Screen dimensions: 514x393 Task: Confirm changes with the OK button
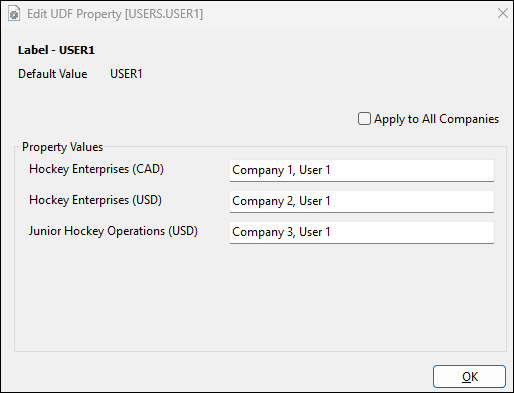point(469,377)
